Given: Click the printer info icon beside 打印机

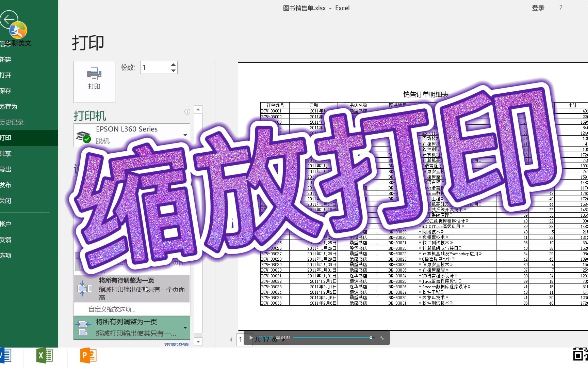Looking at the screenshot, I should (x=187, y=112).
